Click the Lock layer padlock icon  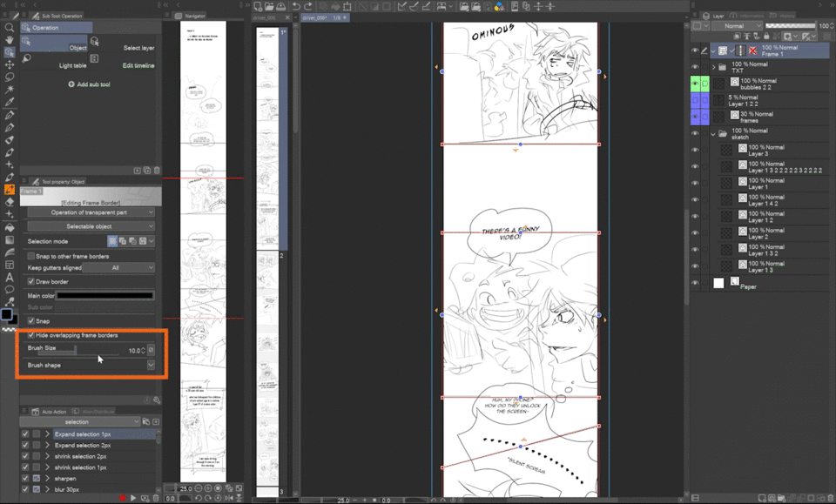pos(766,37)
